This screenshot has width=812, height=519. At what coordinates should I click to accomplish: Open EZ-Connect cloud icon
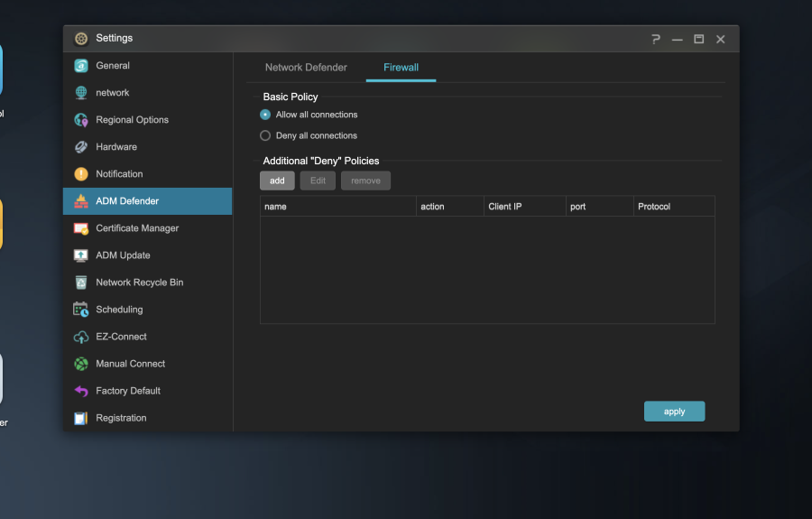81,337
